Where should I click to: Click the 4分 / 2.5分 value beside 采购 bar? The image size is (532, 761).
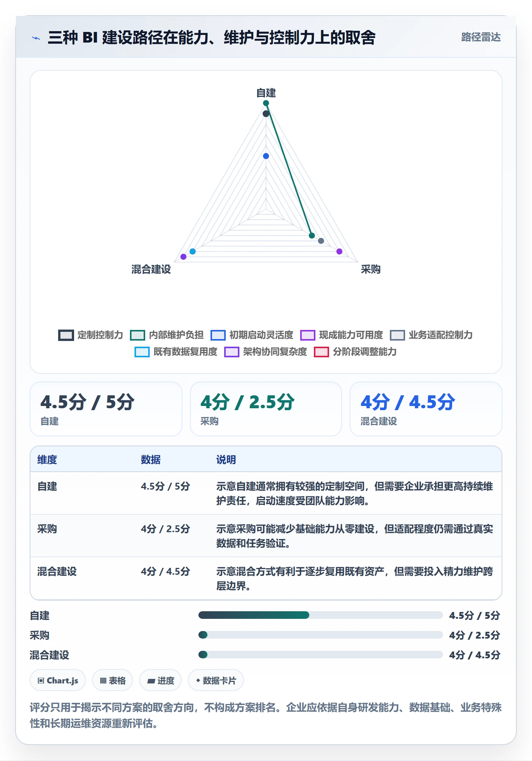(475, 635)
